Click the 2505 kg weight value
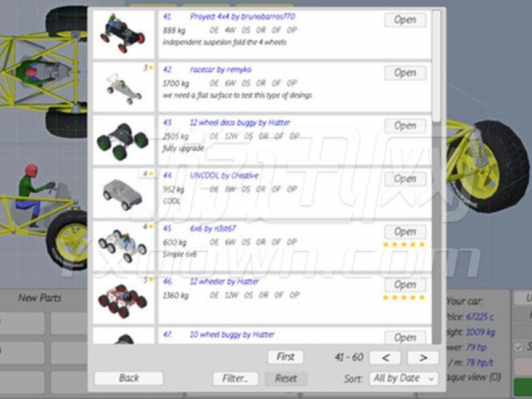 click(x=176, y=136)
